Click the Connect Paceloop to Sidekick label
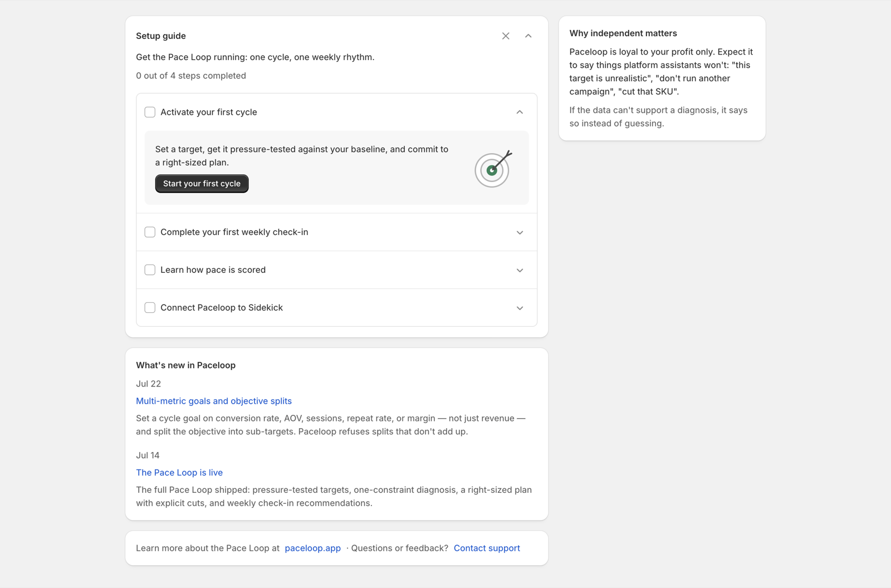 tap(222, 308)
